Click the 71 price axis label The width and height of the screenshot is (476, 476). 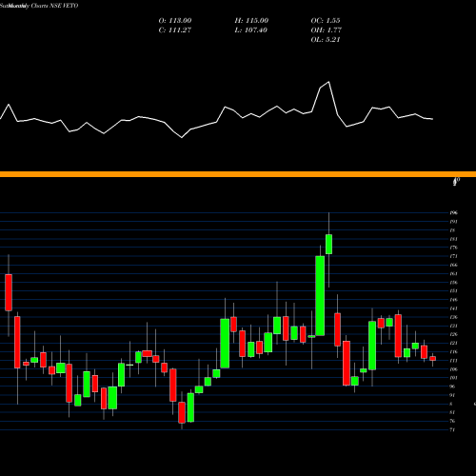coord(453,429)
